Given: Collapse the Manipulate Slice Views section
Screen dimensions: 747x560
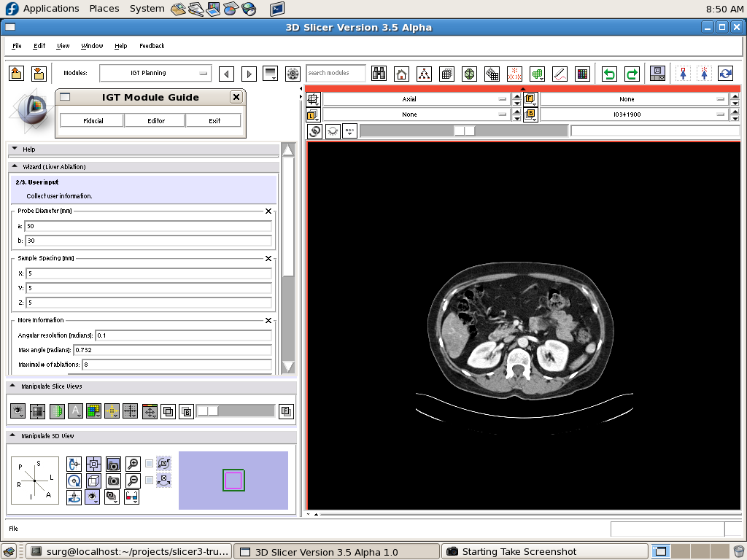Looking at the screenshot, I should point(14,386).
